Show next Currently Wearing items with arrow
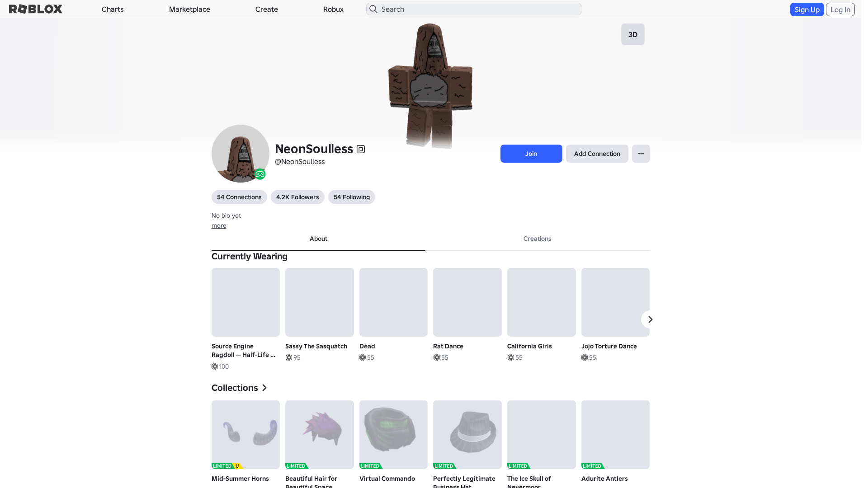Image resolution: width=868 pixels, height=488 pixels. (x=650, y=319)
